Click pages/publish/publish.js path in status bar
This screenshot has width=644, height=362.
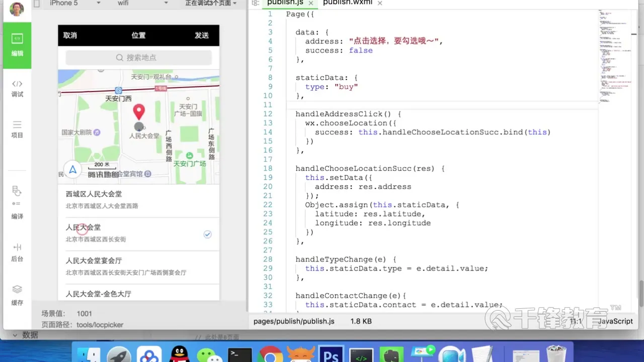click(294, 321)
